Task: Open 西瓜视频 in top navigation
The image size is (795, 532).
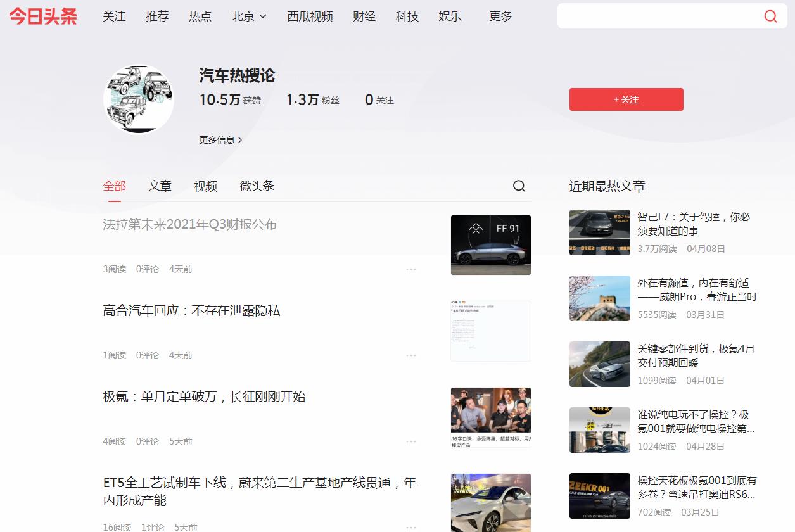Action: pos(310,16)
